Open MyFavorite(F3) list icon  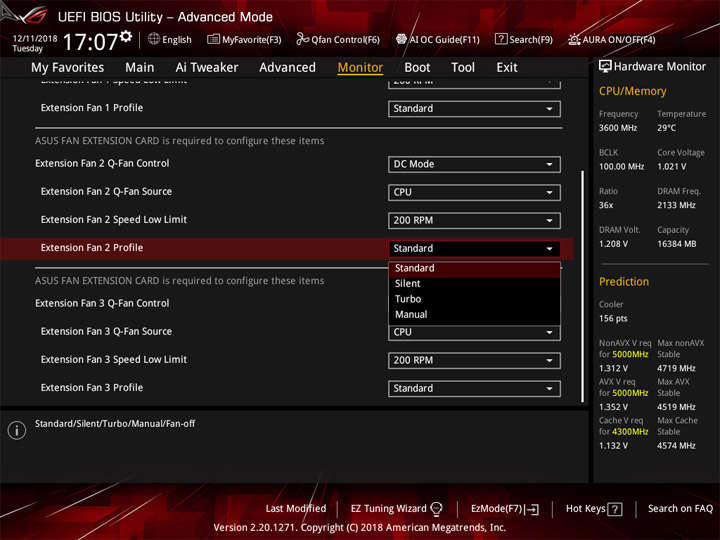pyautogui.click(x=213, y=39)
